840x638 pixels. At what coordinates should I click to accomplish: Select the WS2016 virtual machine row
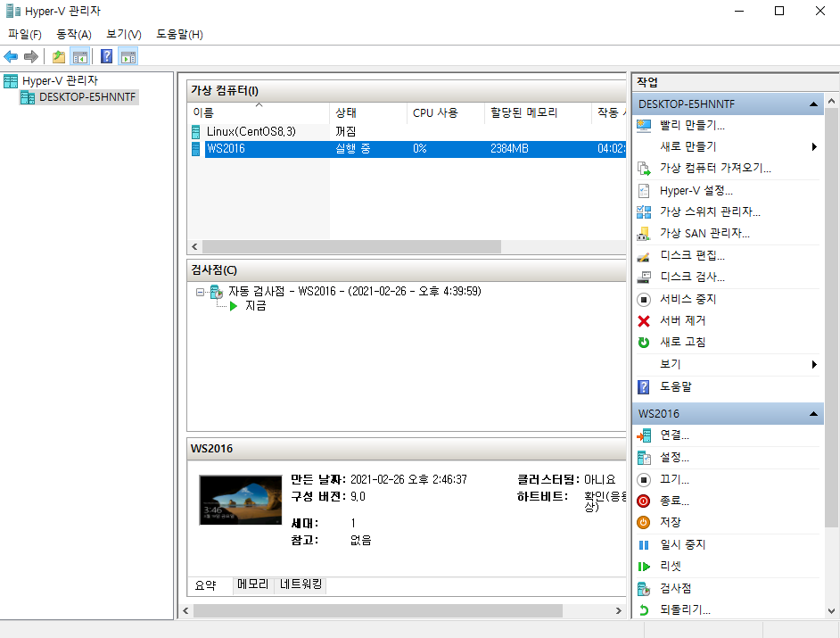[x=408, y=148]
